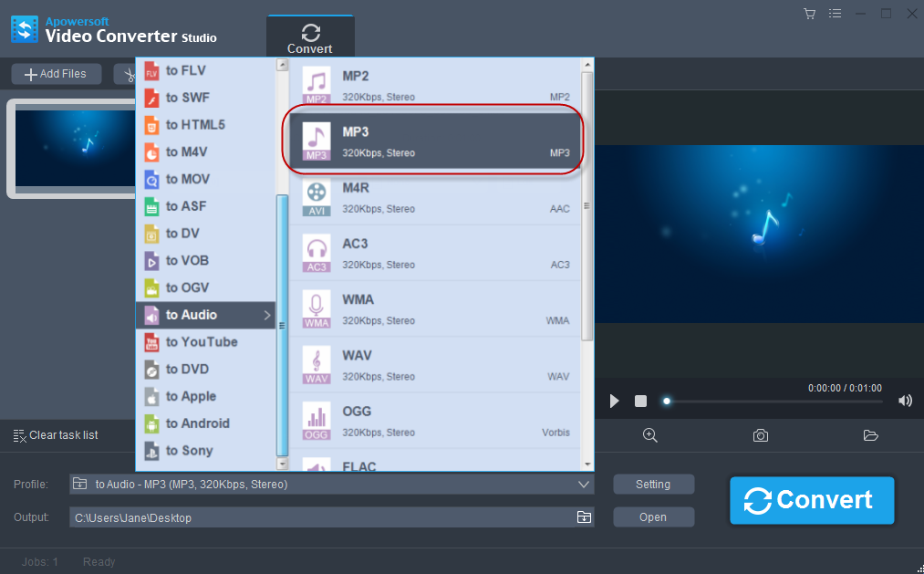
Task: Browse output folder icon in the Output field
Action: 584,517
